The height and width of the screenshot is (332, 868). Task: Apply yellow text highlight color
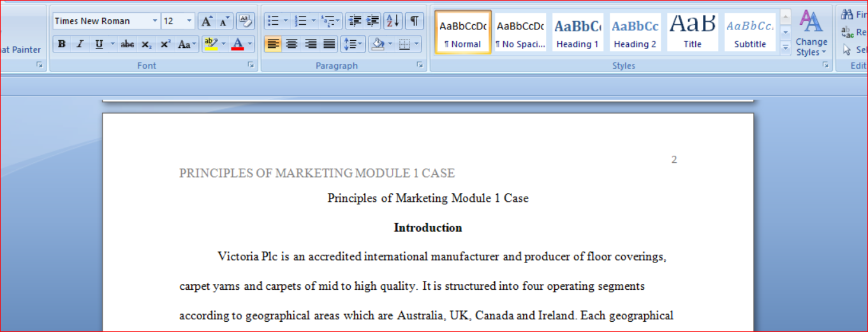(210, 44)
